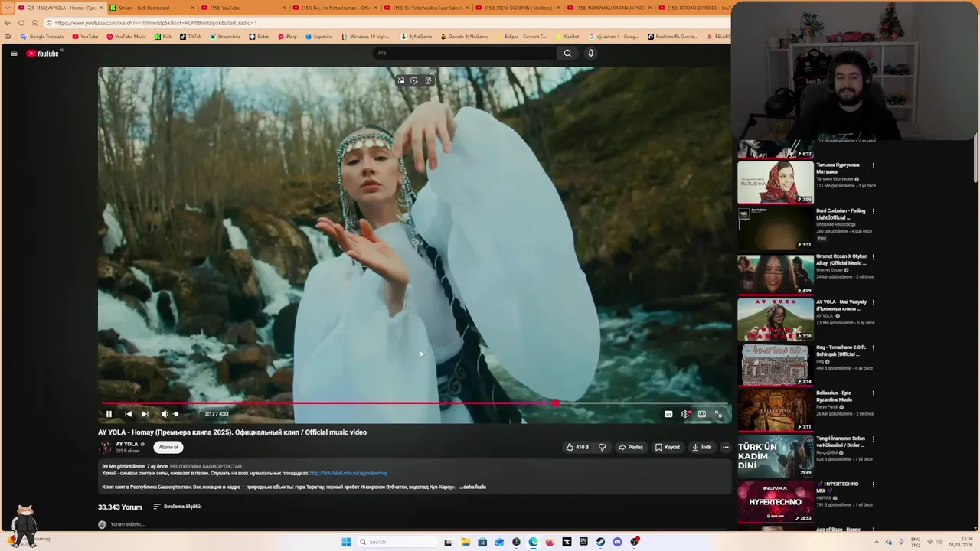Screen dimensions: 980x551
Task: Click the search magnifier button
Action: 567,53
